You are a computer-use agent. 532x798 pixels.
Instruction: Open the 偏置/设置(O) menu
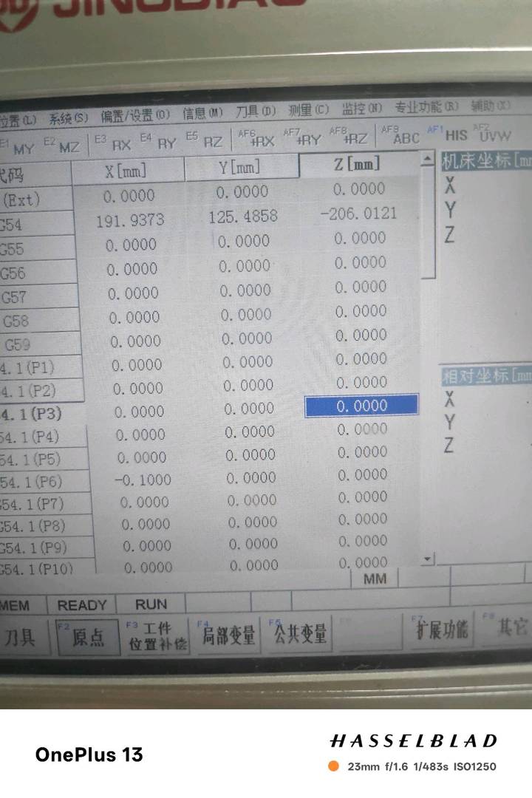135,115
